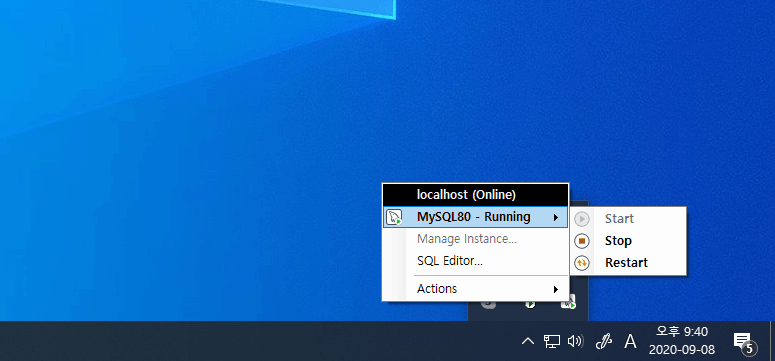The width and height of the screenshot is (775, 361).
Task: Toggle the IME input mode A indicator
Action: click(x=630, y=341)
